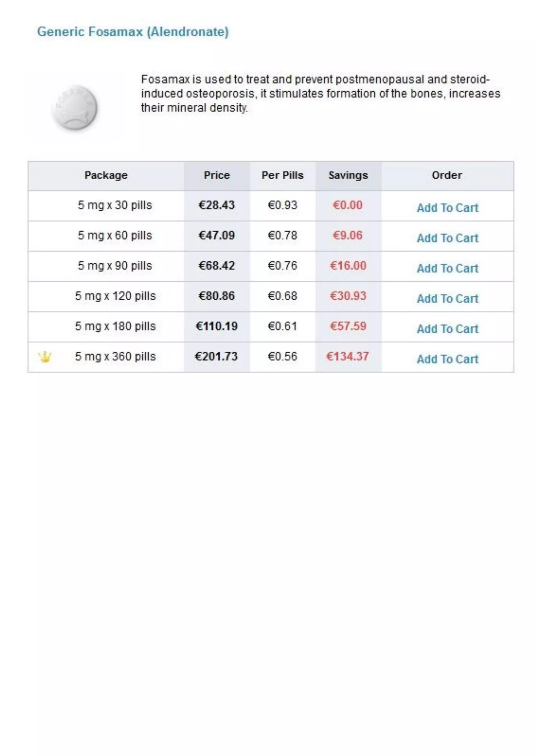Screen dimensions: 535x756
Task: Add 5 mg x 120 pills to cart
Action: point(447,299)
